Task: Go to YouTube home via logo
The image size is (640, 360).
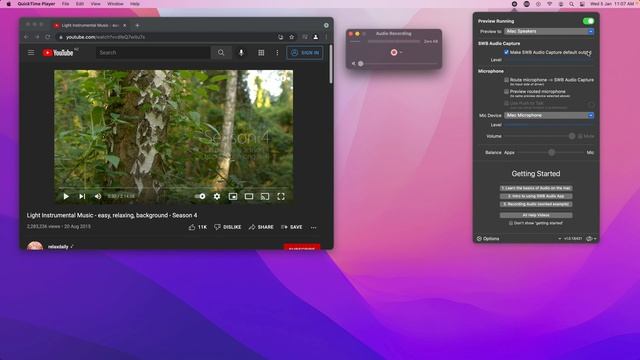Action: 58,53
